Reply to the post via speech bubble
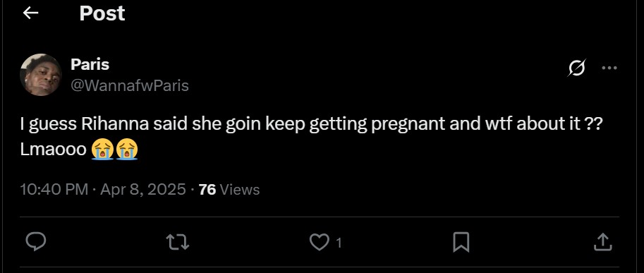 pos(36,242)
